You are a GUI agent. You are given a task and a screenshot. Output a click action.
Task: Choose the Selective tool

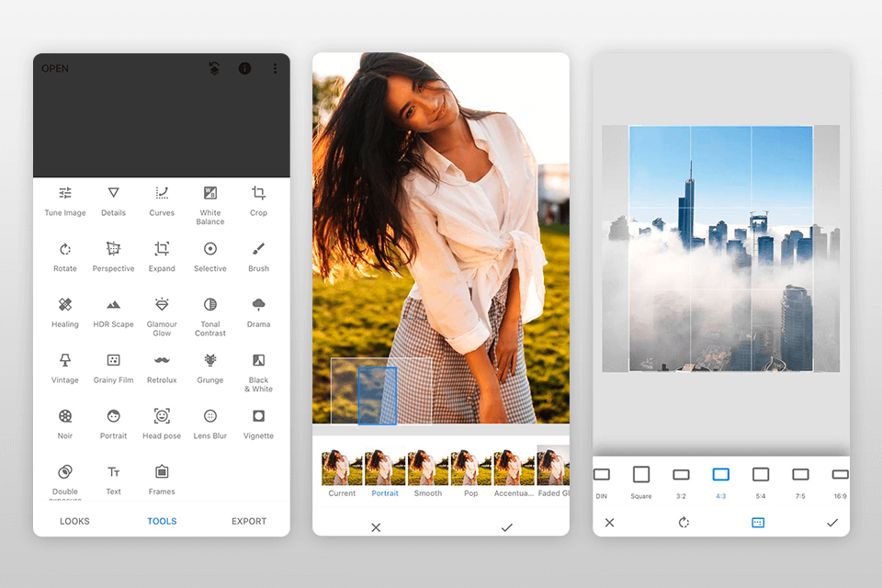[x=210, y=257]
